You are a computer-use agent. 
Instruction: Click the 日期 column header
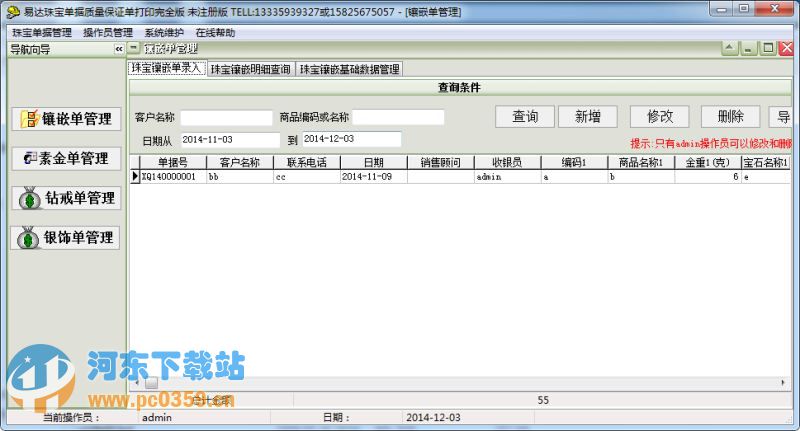373,163
